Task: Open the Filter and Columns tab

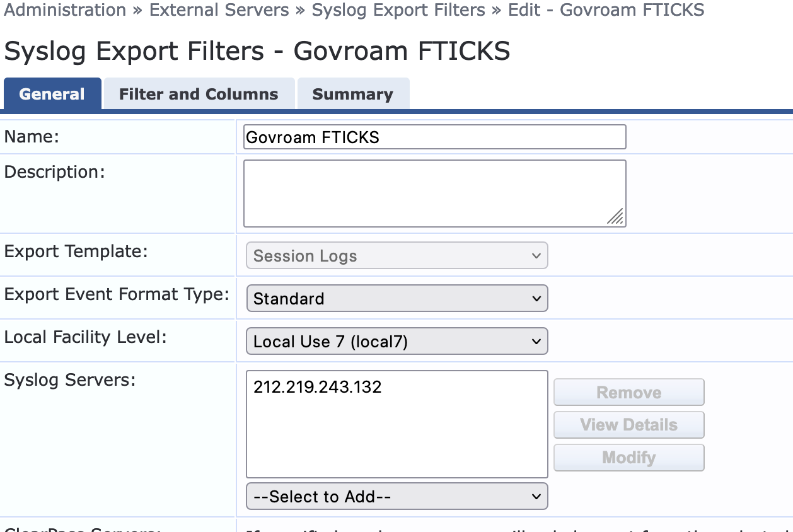Action: [x=199, y=95]
